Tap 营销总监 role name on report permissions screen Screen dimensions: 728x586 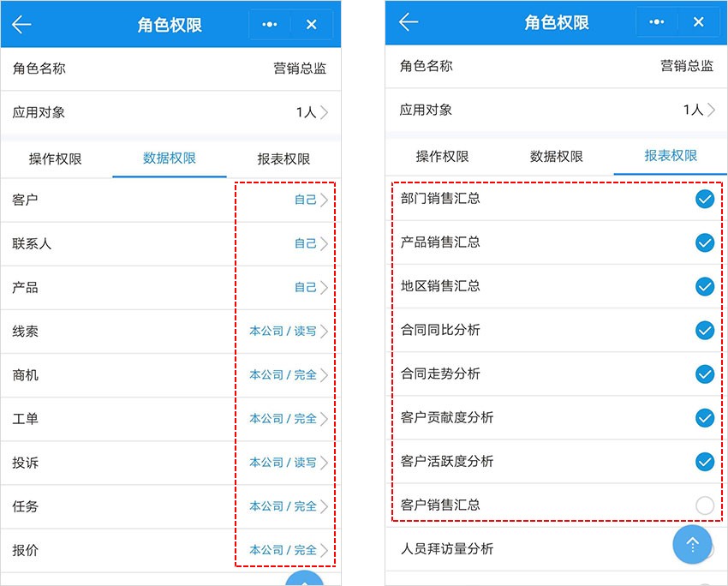(x=686, y=67)
